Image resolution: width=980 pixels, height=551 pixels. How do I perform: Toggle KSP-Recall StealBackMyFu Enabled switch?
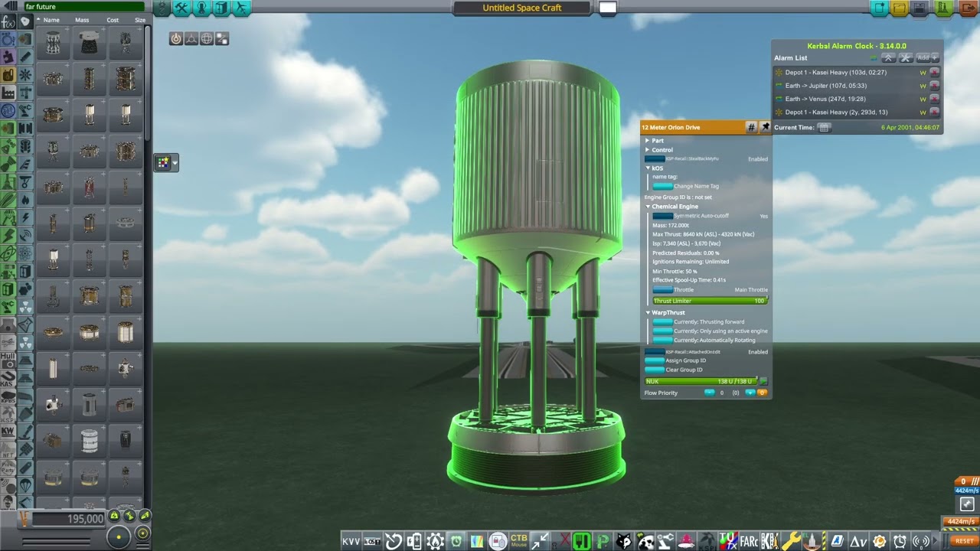pos(655,159)
